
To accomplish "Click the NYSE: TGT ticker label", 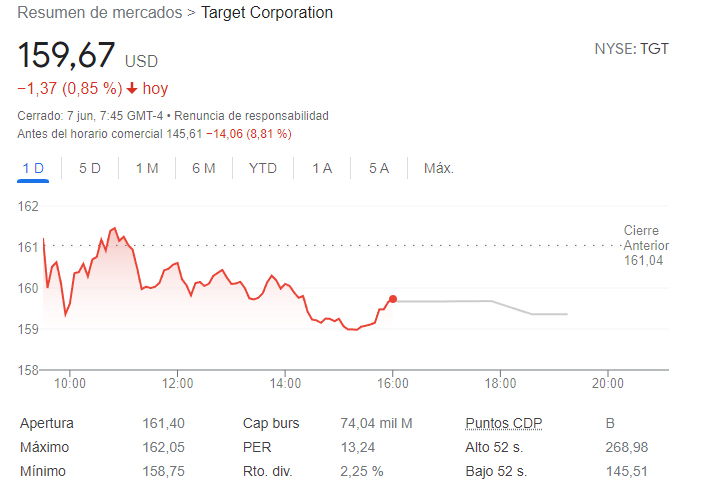I will tap(631, 48).
